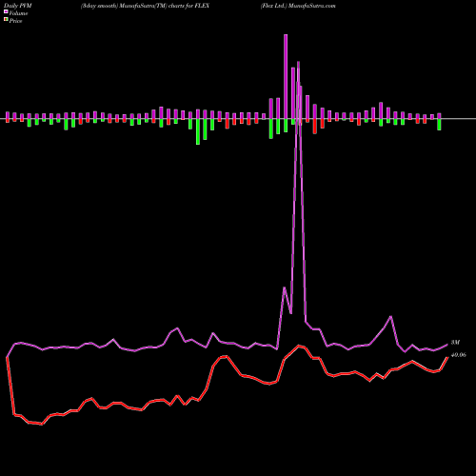This screenshot has width=476, height=476.
Task: Select the 'Volume' legend label
Action: [18, 13]
